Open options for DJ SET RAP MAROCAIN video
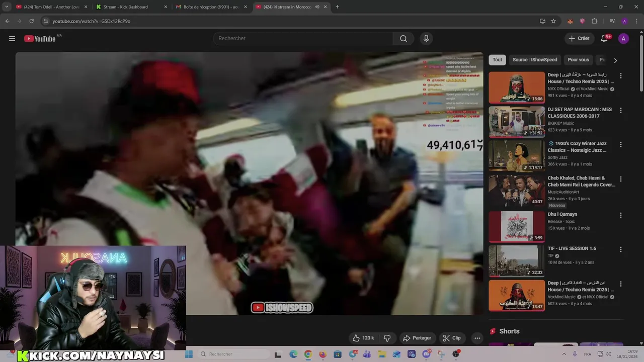The image size is (644, 362). (620, 110)
